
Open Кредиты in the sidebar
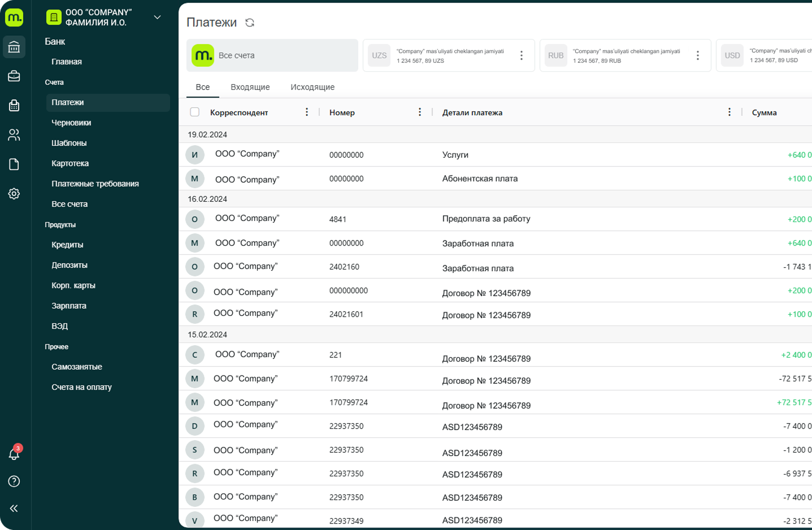pyautogui.click(x=67, y=245)
